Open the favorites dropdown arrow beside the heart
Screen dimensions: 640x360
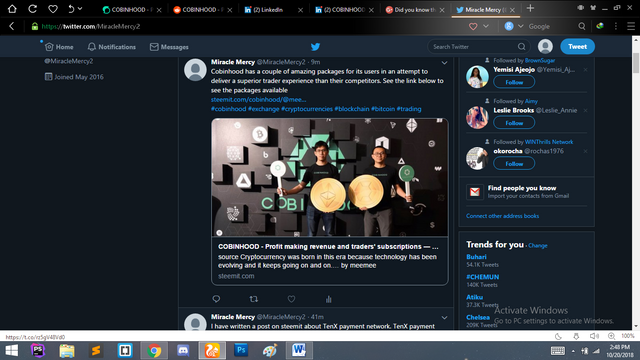pyautogui.click(x=486, y=26)
